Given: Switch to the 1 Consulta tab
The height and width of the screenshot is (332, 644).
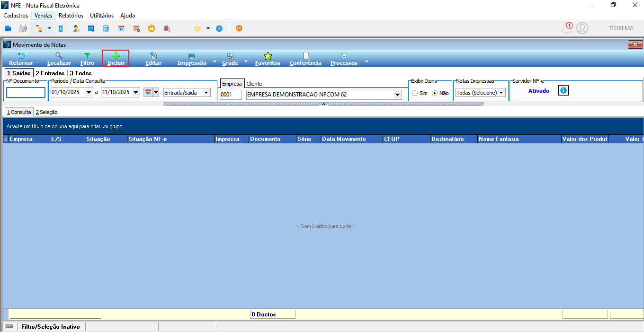Looking at the screenshot, I should [x=19, y=112].
